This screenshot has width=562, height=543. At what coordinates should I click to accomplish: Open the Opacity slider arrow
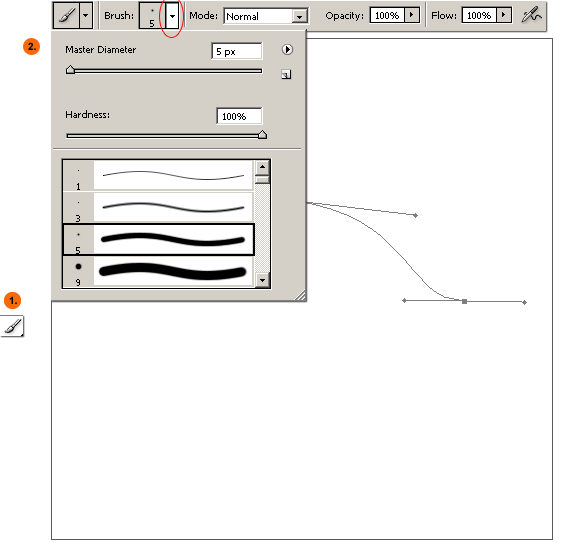pyautogui.click(x=412, y=15)
